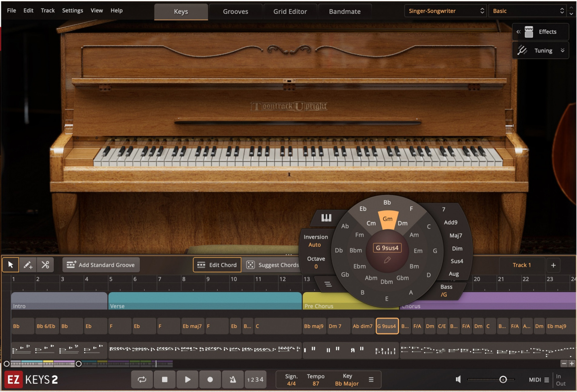Toggle loop playback mode
Viewport: 577px width, 392px height.
click(x=142, y=379)
